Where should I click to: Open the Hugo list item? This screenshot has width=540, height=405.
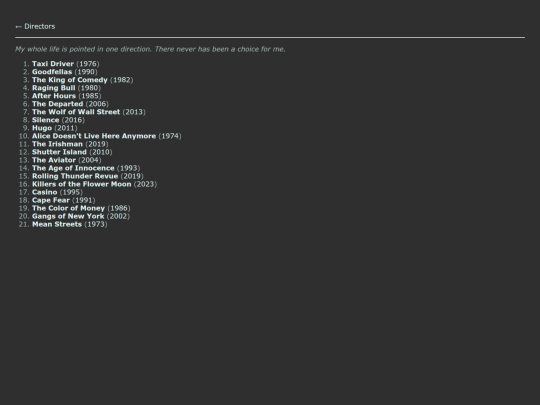[x=42, y=128]
